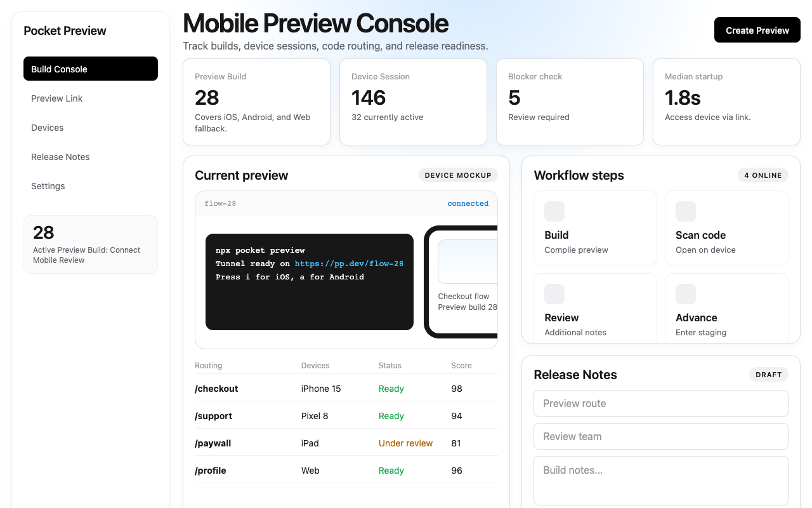Select the Scan code workflow card
Viewport: 812px width, 508px height.
coord(726,228)
